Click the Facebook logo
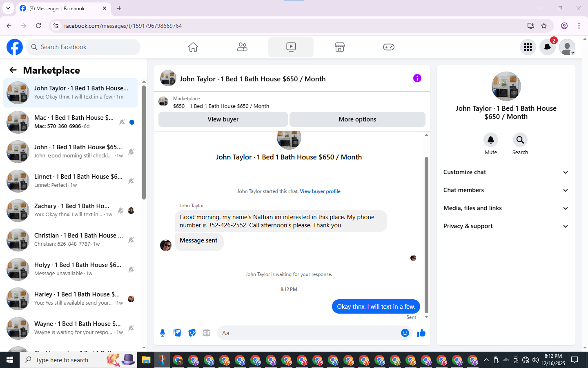 coord(15,47)
